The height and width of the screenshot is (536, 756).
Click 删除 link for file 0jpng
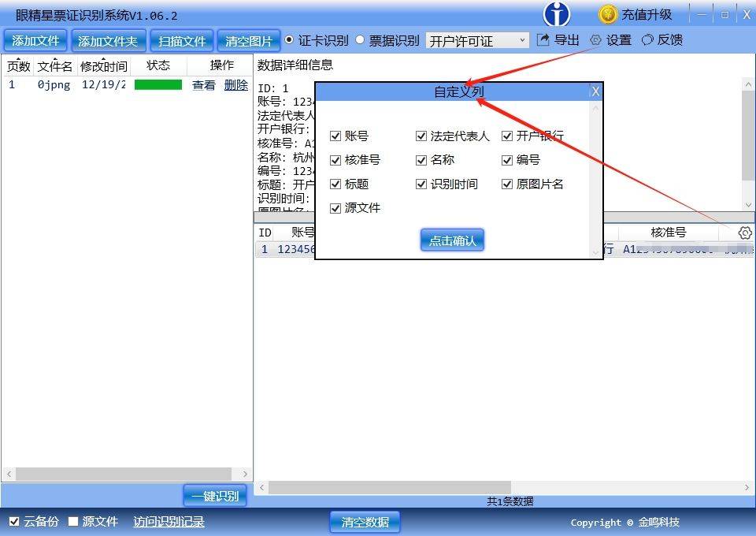click(235, 85)
